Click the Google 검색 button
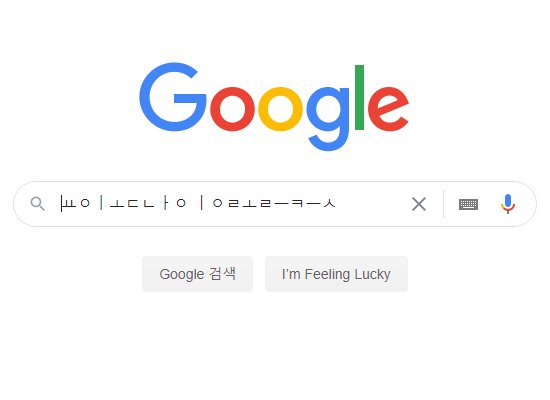 197,274
